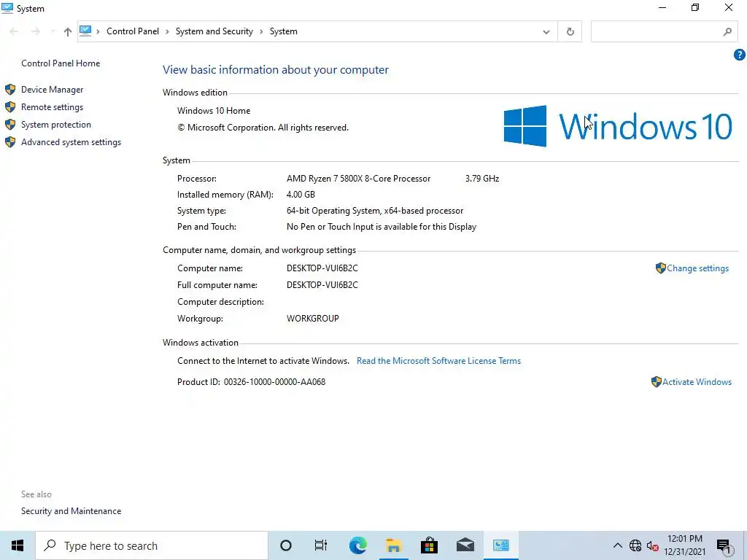
Task: Open Advanced system settings
Action: coord(71,142)
